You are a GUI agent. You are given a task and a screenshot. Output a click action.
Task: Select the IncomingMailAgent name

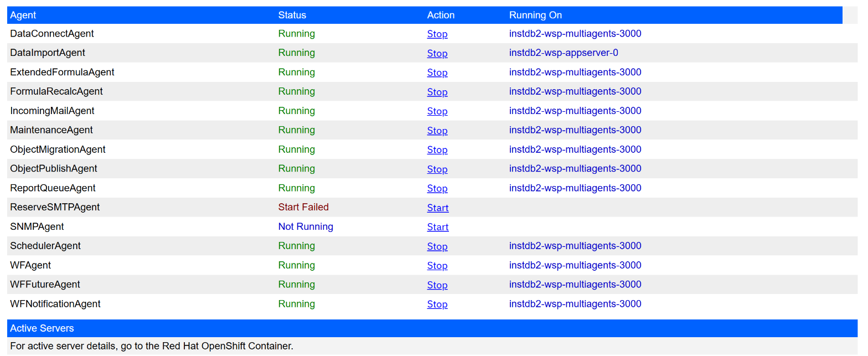(x=52, y=111)
